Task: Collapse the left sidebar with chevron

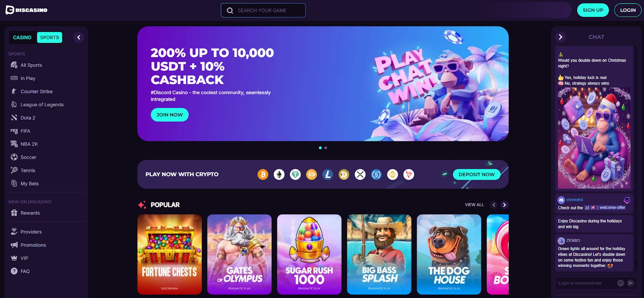Action: tap(79, 37)
